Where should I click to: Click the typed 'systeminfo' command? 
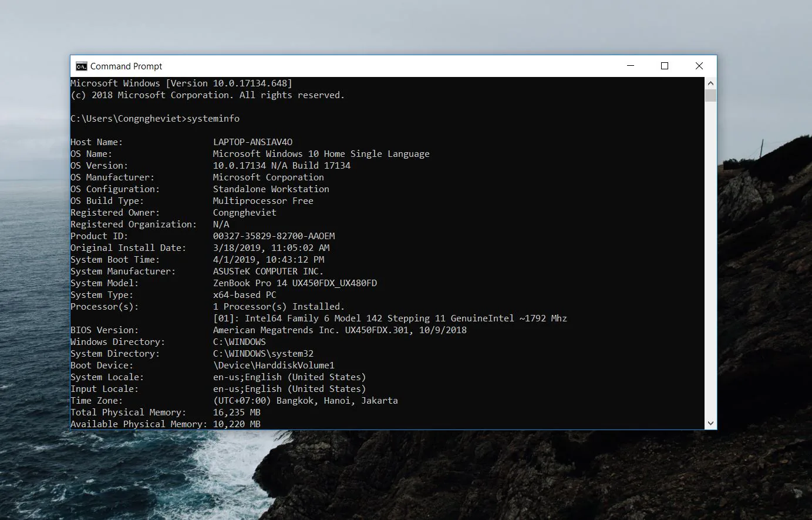(213, 119)
